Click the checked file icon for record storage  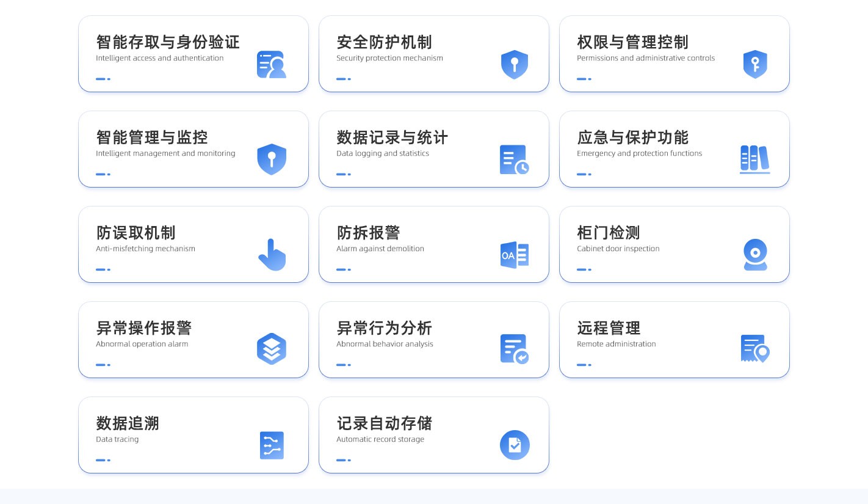(515, 445)
